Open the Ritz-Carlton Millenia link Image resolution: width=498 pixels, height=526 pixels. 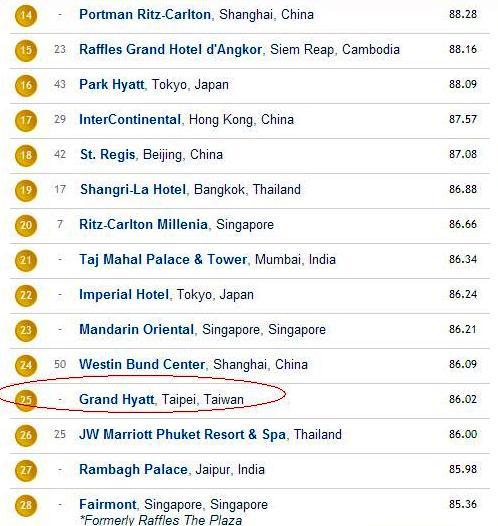(x=143, y=224)
